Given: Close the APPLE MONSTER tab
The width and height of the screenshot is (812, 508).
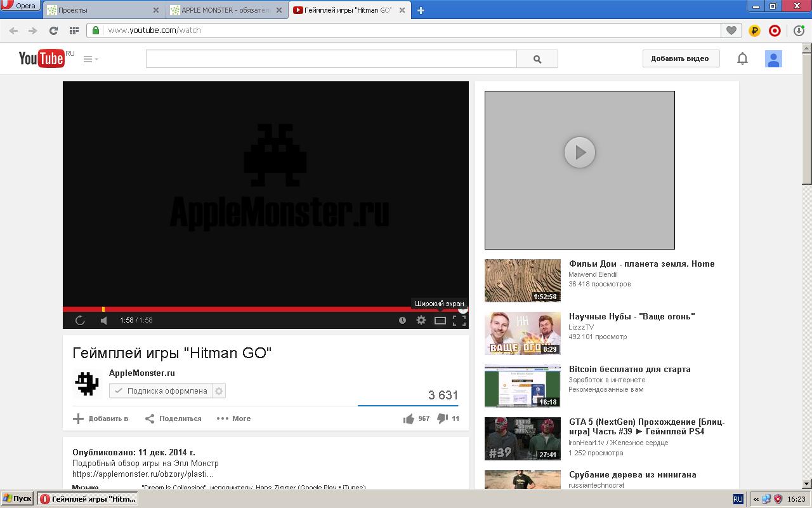Looking at the screenshot, I should tap(279, 10).
